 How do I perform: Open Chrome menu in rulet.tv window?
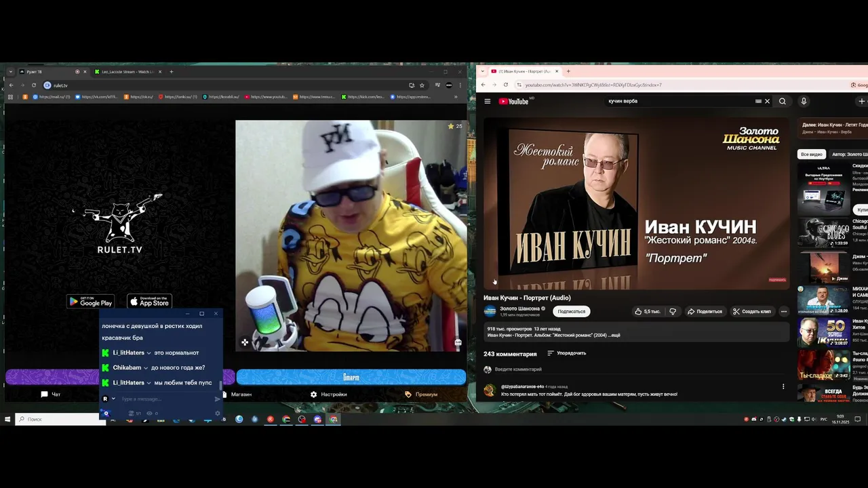(460, 85)
